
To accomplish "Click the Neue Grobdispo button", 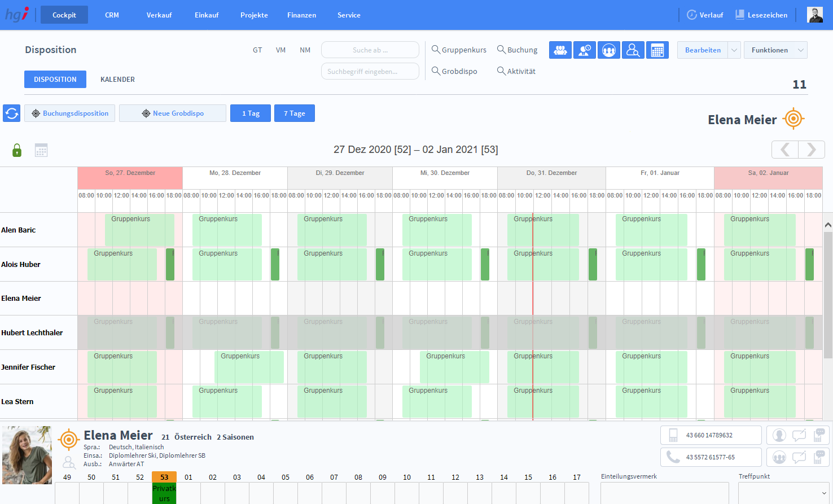I will click(x=173, y=113).
